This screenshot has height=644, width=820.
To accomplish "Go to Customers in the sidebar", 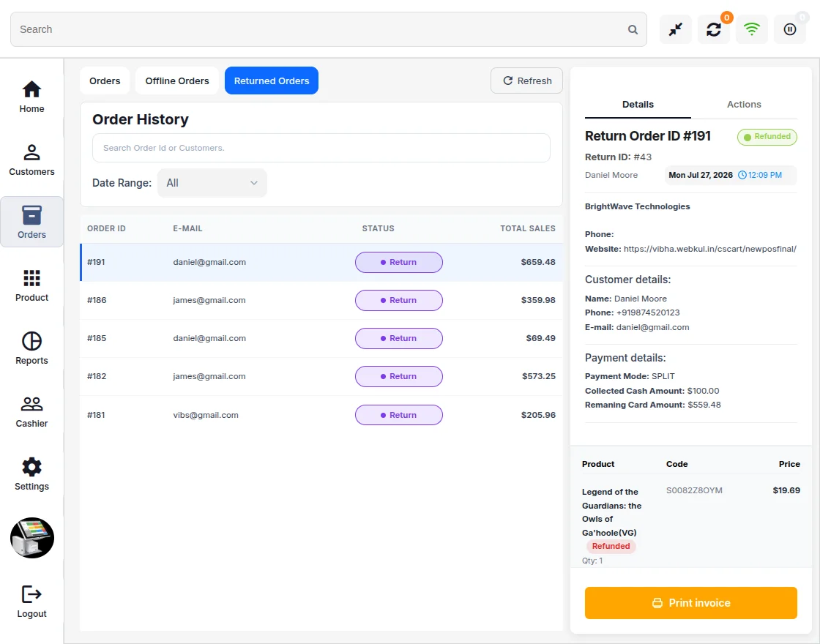I will (31, 160).
